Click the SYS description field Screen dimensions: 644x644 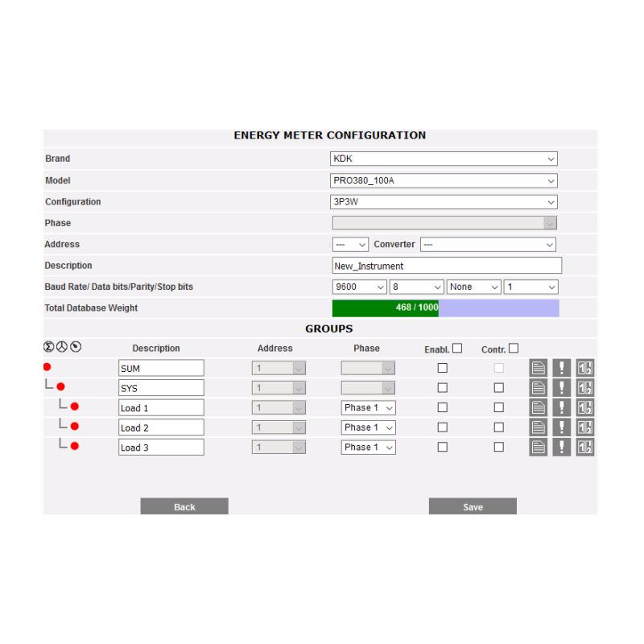[x=161, y=388]
